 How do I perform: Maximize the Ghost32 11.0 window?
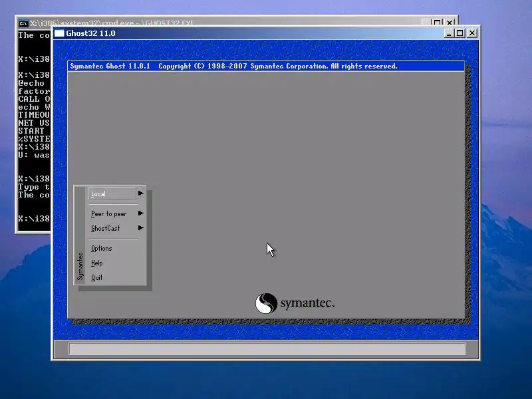pos(460,33)
